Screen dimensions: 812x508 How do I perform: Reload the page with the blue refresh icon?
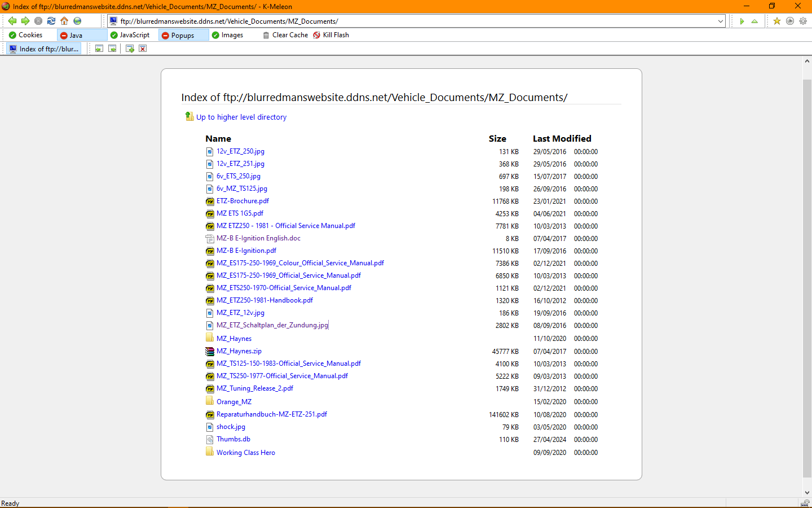click(x=51, y=21)
